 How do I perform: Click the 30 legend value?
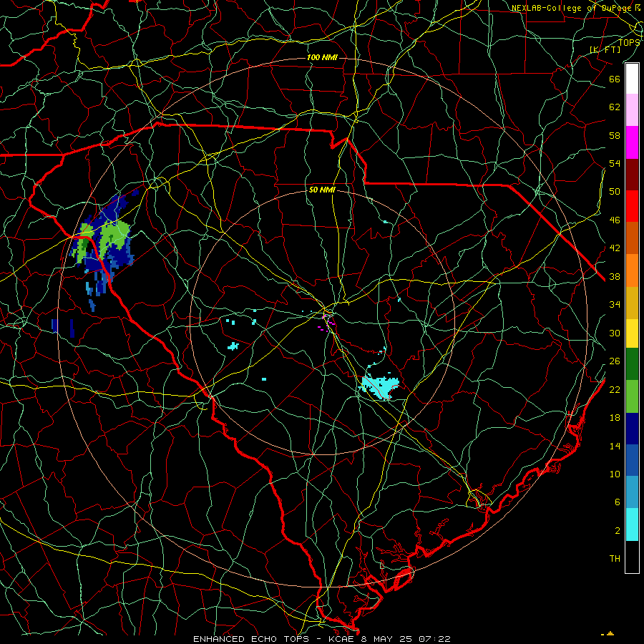coord(615,333)
